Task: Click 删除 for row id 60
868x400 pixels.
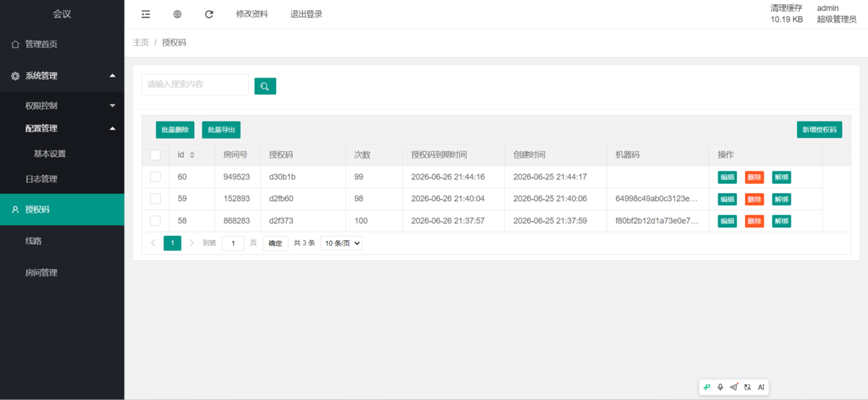Action: [754, 177]
